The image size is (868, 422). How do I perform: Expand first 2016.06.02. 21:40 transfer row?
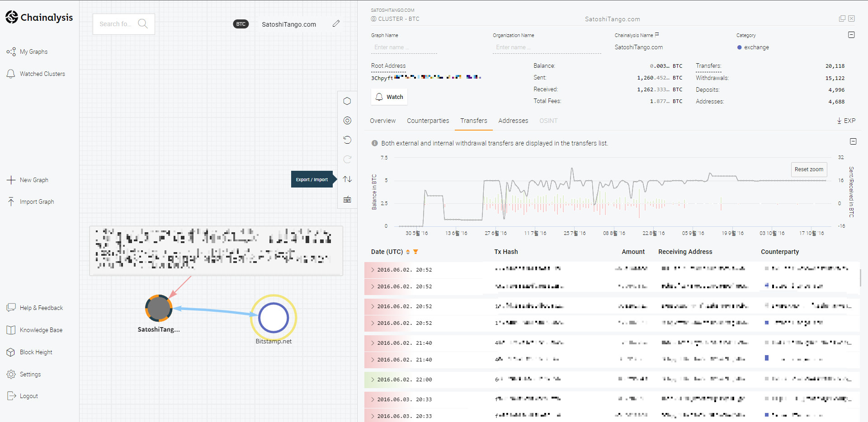point(373,343)
